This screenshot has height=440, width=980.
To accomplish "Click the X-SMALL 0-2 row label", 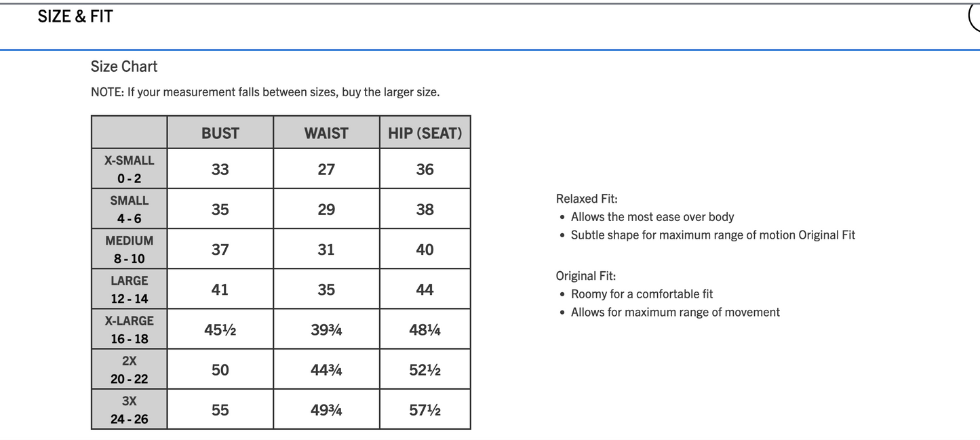I will (130, 169).
